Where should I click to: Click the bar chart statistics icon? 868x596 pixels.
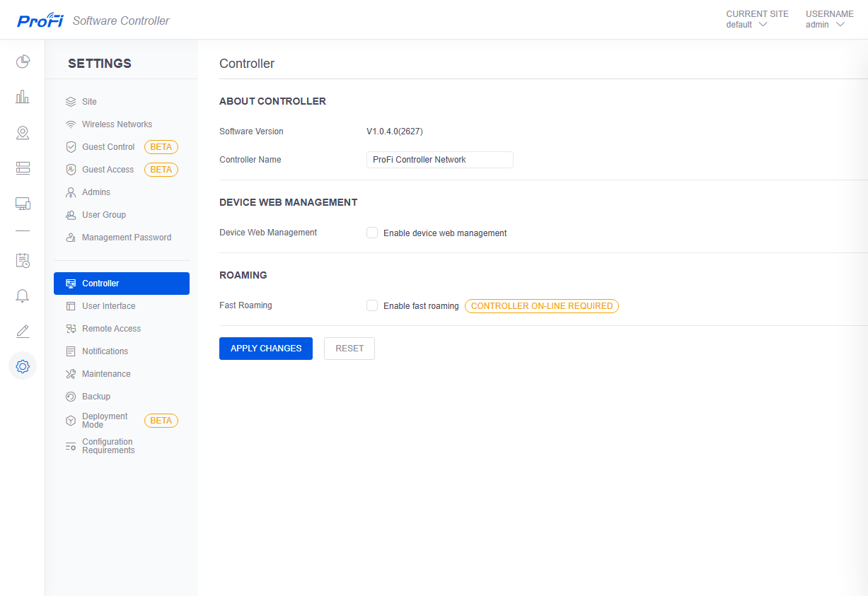point(23,97)
